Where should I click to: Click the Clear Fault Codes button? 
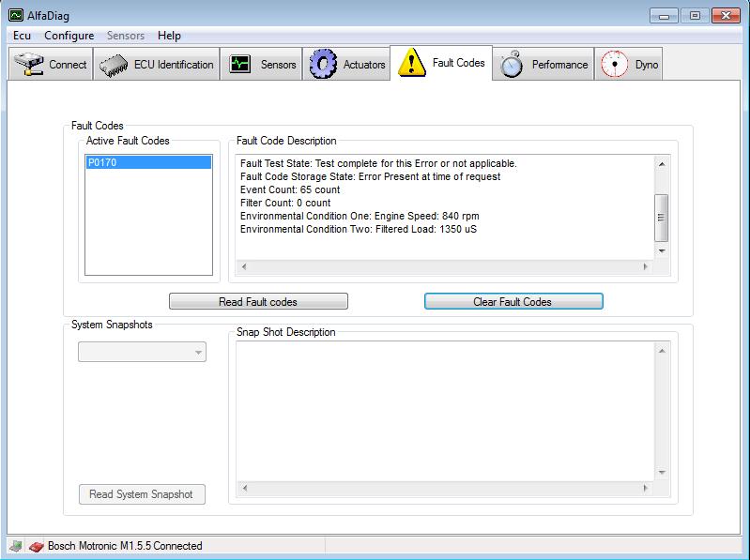513,301
